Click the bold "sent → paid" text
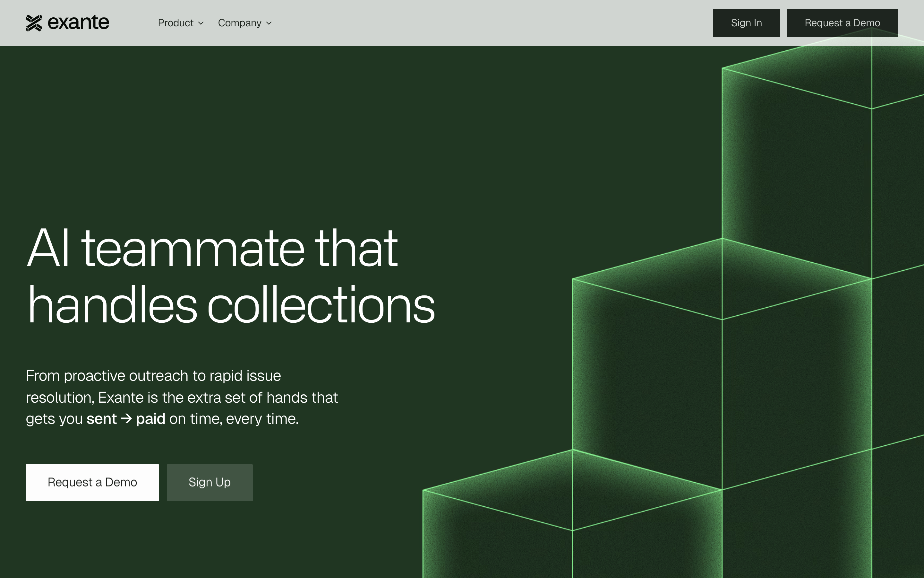This screenshot has width=924, height=578. click(126, 419)
